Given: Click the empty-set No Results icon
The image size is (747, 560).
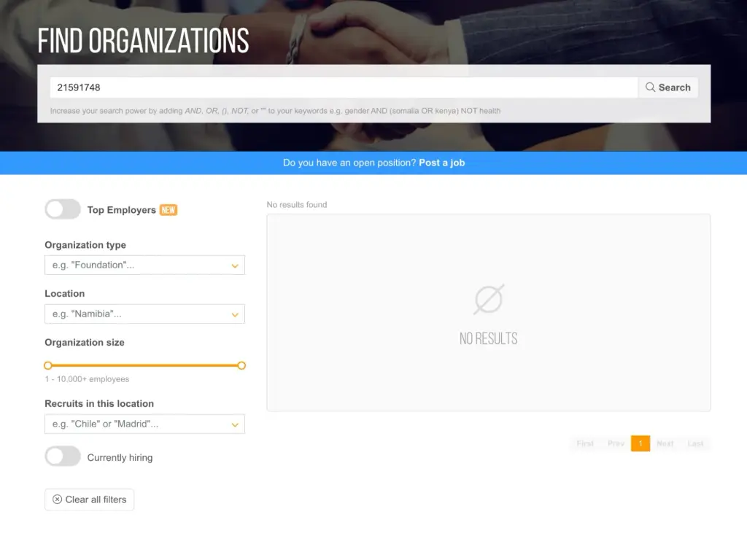Looking at the screenshot, I should (489, 299).
